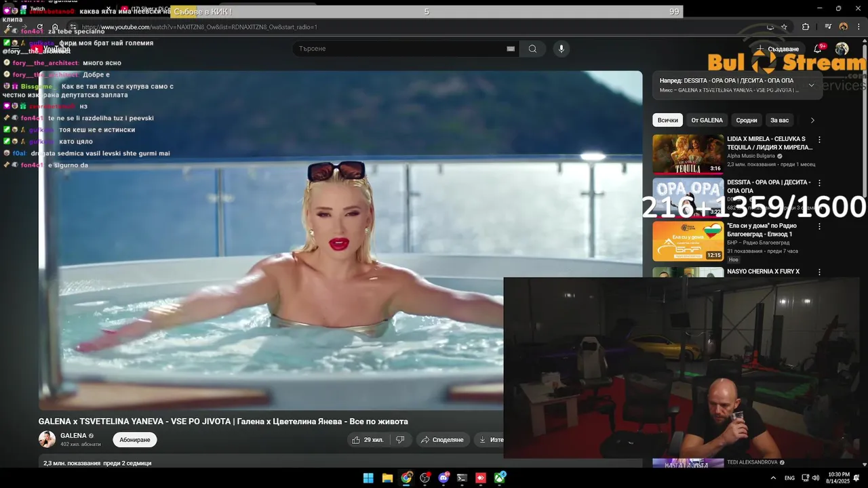
Task: Reload the page with browser refresh button
Action: point(39,27)
